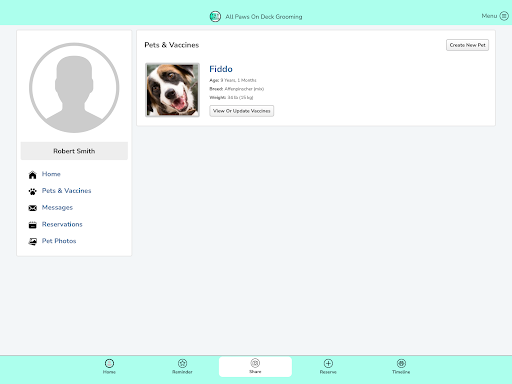
Task: Open the Reminder tab in the bottom bar
Action: (182, 366)
